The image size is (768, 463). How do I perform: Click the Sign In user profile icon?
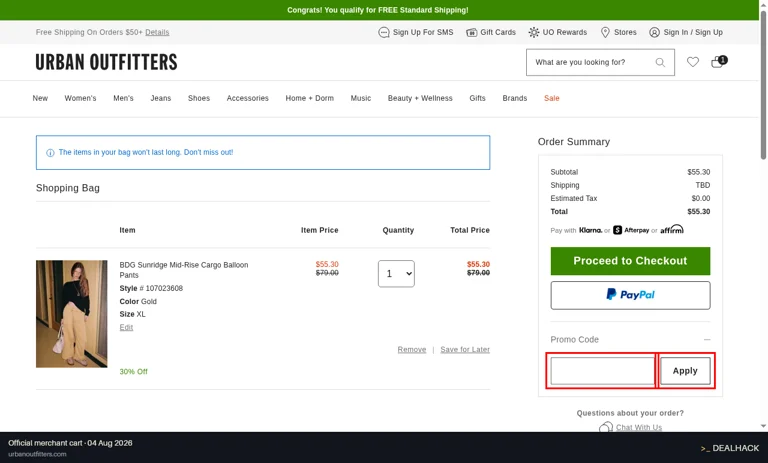pyautogui.click(x=654, y=32)
